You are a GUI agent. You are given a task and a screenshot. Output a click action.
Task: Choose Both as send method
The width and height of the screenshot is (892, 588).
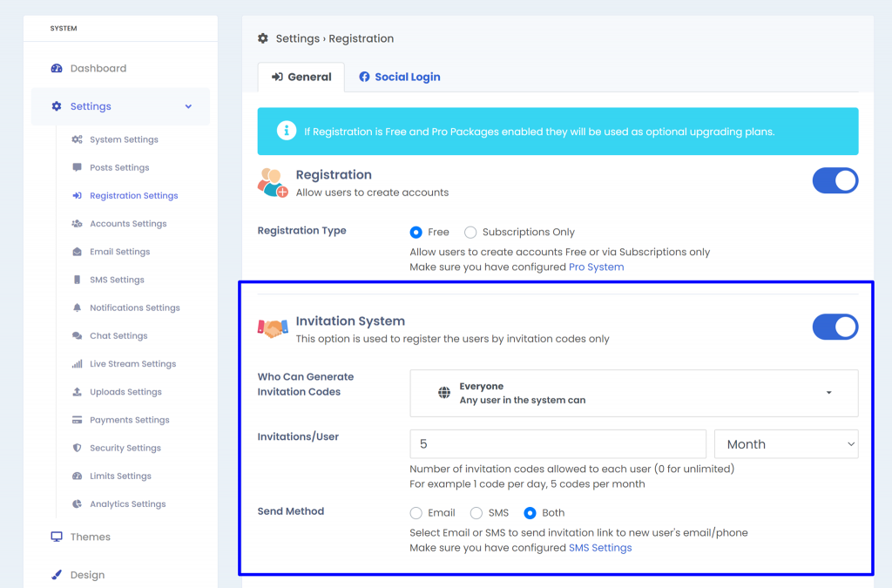tap(530, 513)
